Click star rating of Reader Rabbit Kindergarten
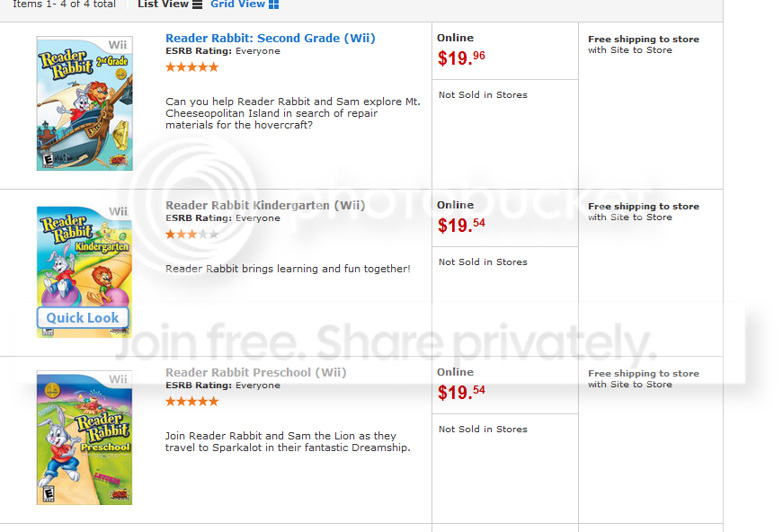 pos(191,235)
